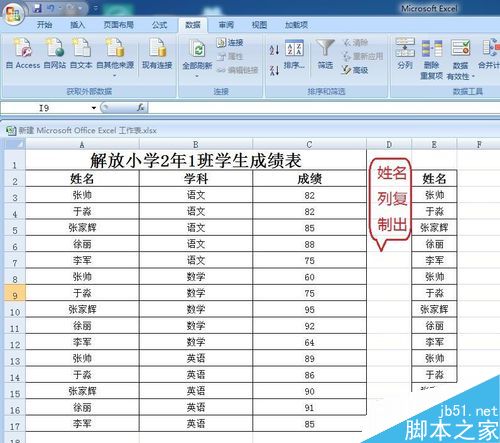
Task: Open the Sort dialog (排序...)
Action: (x=294, y=54)
